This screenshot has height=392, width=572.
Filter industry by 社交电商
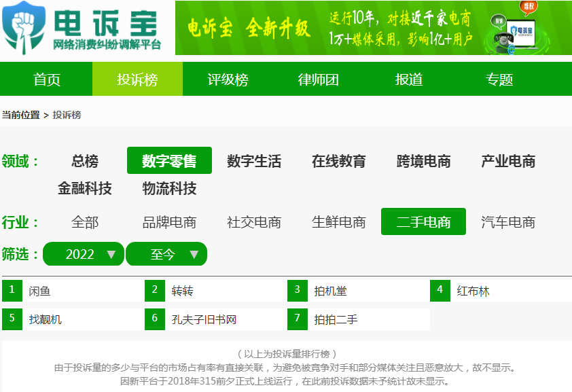tap(254, 222)
